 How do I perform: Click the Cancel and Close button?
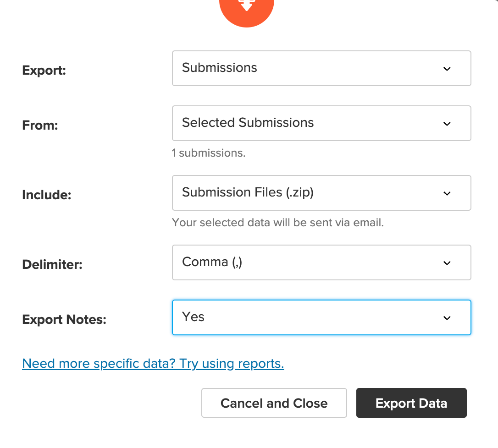pyautogui.click(x=274, y=403)
